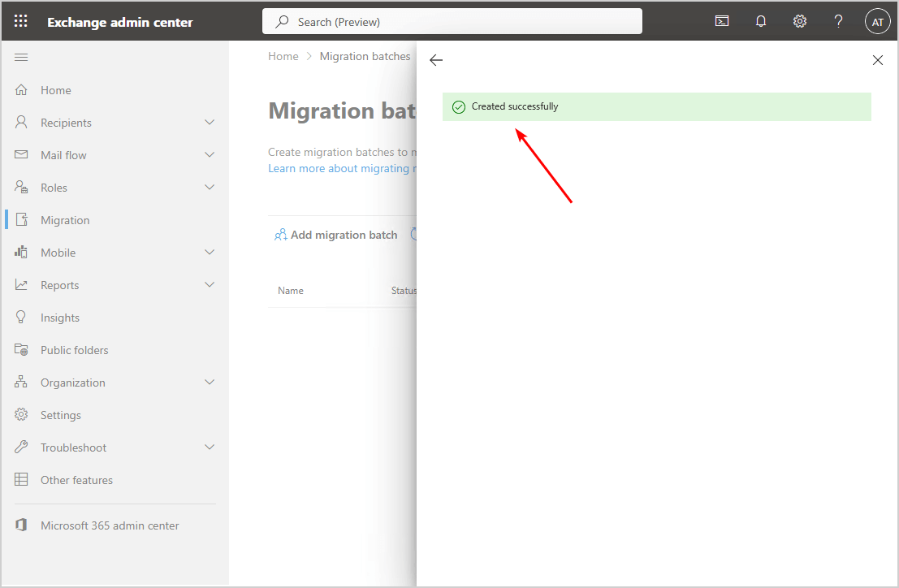This screenshot has width=899, height=588.
Task: Open the AT account avatar
Action: click(x=877, y=22)
